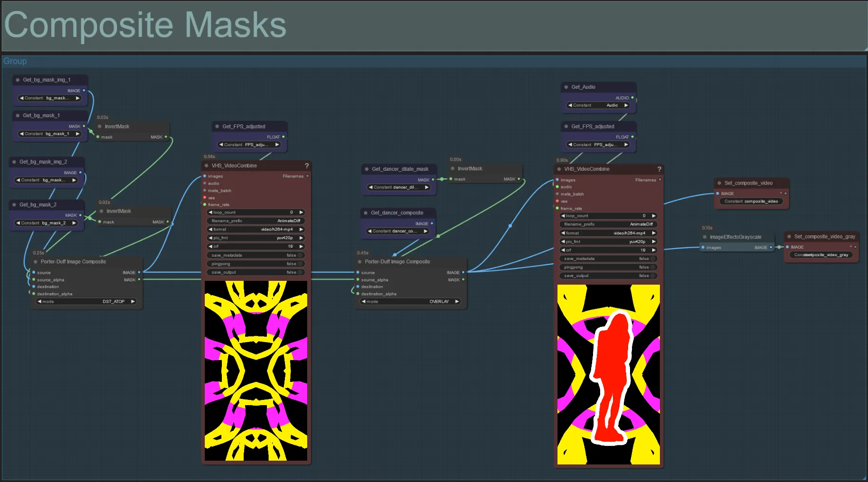Collapse the ImageEffectsGrayscale node via its title dot
The image size is (868, 482).
click(x=704, y=237)
